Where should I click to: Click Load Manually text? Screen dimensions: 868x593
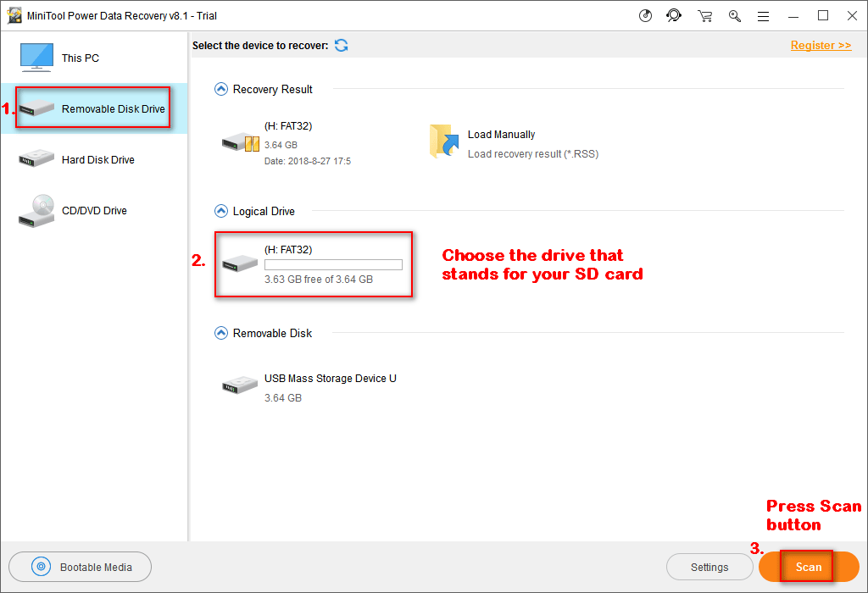point(502,135)
